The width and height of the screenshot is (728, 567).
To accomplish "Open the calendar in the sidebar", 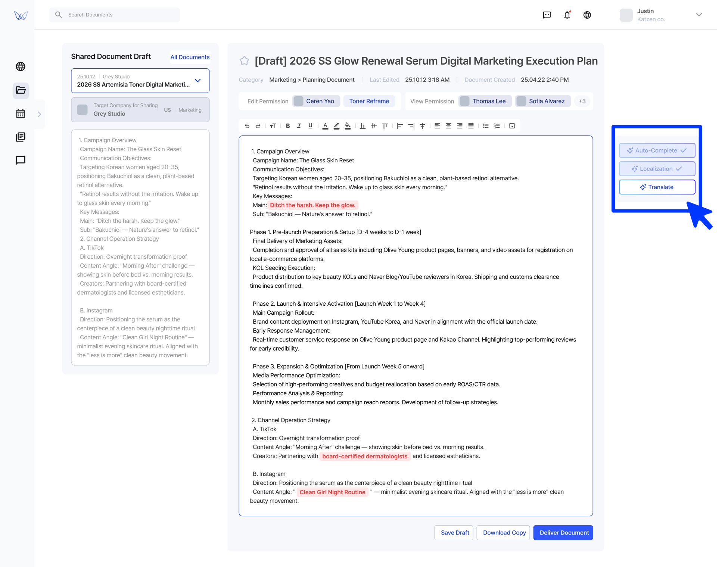I will pyautogui.click(x=21, y=113).
